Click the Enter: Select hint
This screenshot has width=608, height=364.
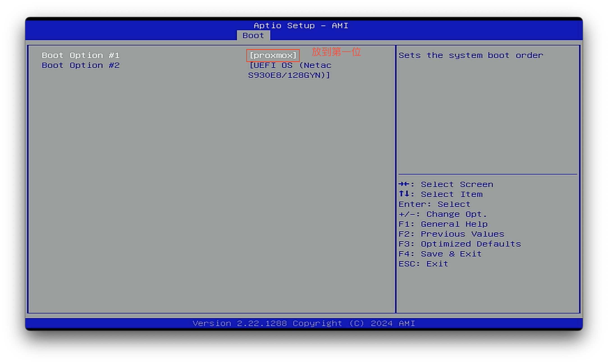point(434,204)
